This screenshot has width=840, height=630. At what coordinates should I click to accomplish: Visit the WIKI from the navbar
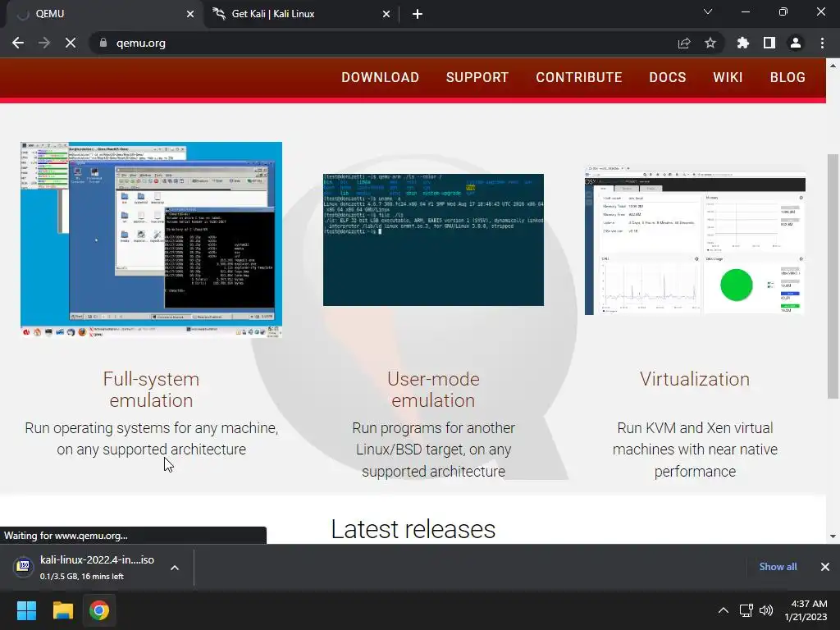pyautogui.click(x=728, y=77)
